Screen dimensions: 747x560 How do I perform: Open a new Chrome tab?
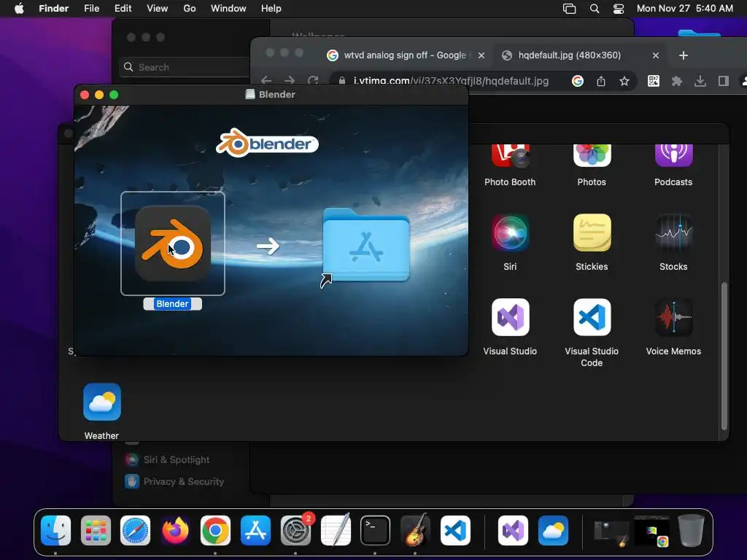point(683,55)
